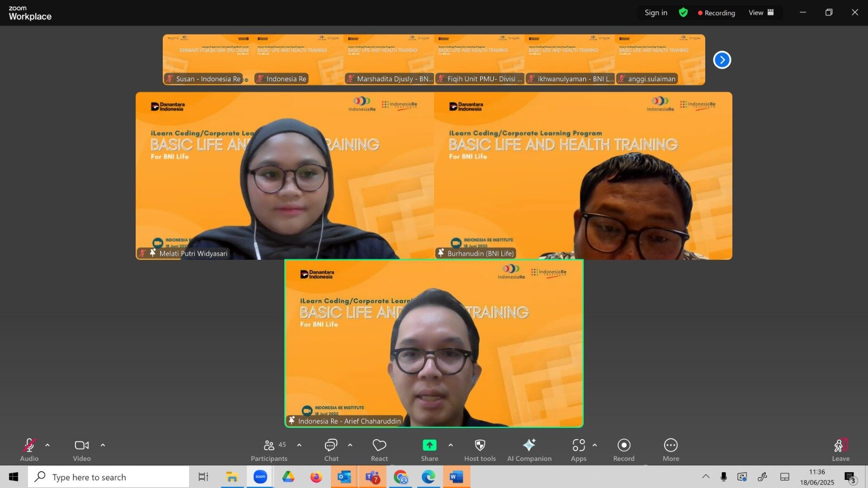Open Task View in taskbar
This screenshot has height=488, width=868.
point(203,477)
